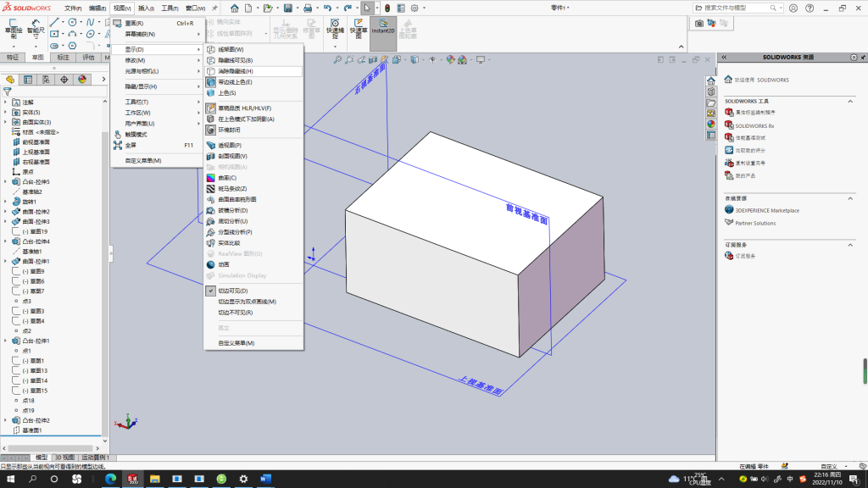The width and height of the screenshot is (868, 488).
Task: Select the 线架图(W) wireframe display icon
Action: tap(211, 49)
